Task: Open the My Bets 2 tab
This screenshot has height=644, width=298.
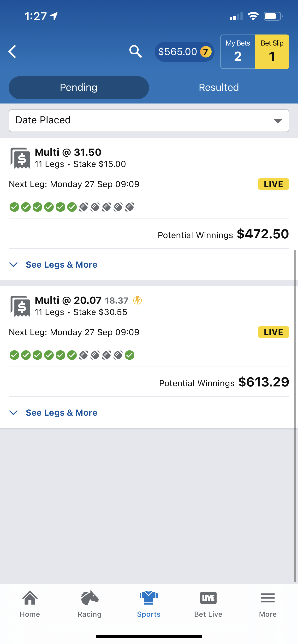Action: 238,52
